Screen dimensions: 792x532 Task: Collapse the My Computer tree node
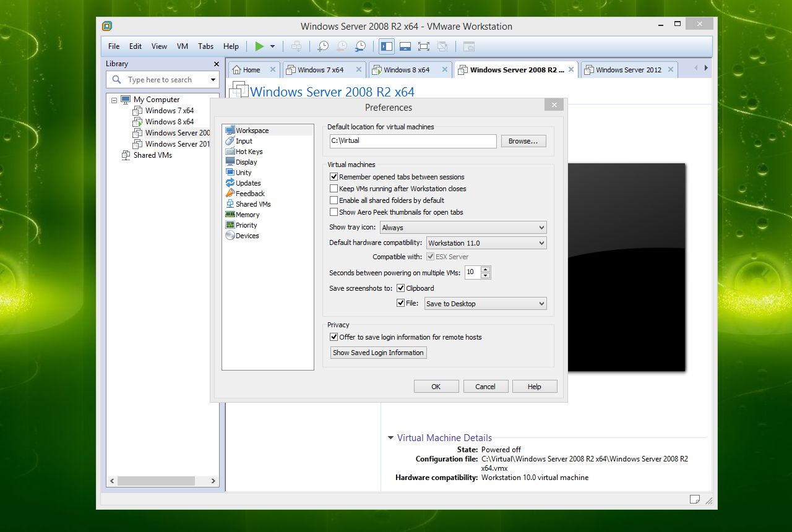pyautogui.click(x=114, y=100)
